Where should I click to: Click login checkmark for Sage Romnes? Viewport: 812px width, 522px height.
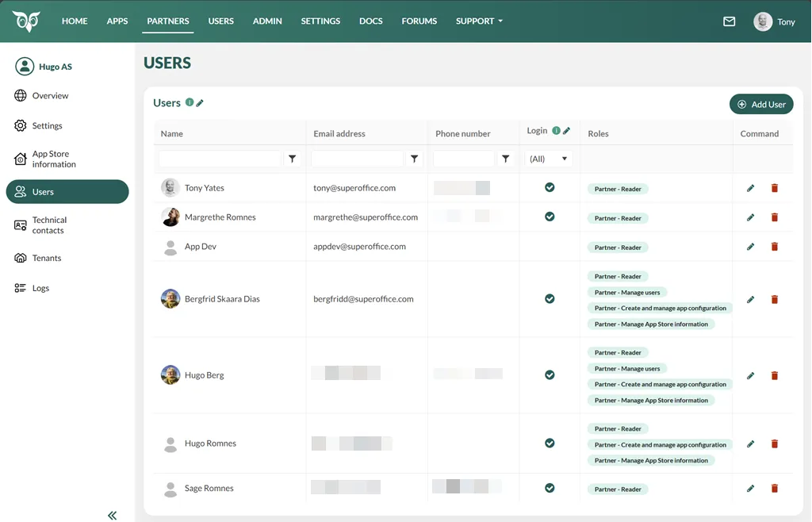tap(550, 489)
